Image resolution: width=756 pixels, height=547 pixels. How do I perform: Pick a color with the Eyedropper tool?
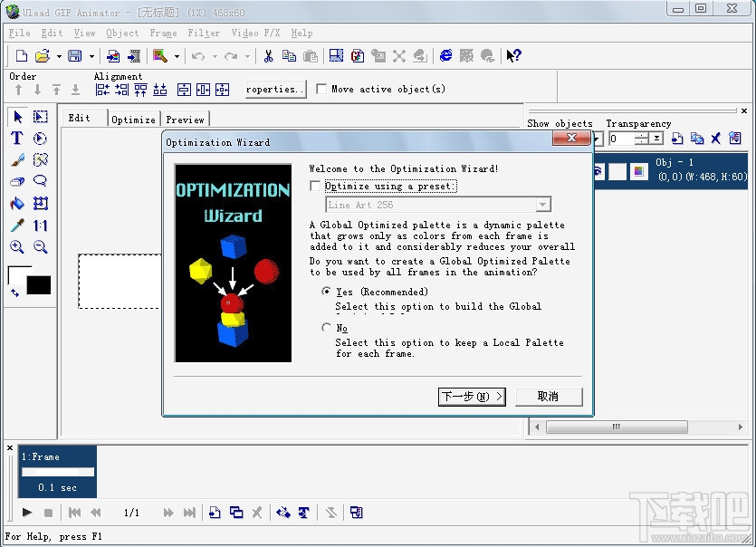coord(16,226)
